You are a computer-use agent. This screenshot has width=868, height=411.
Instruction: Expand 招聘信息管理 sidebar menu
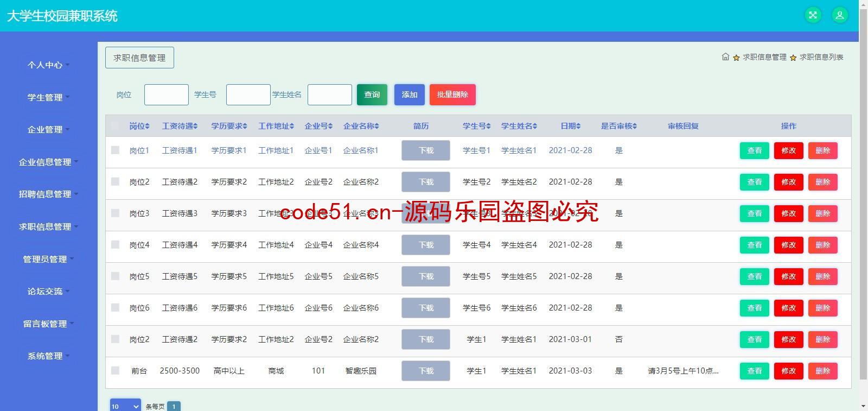tap(49, 194)
